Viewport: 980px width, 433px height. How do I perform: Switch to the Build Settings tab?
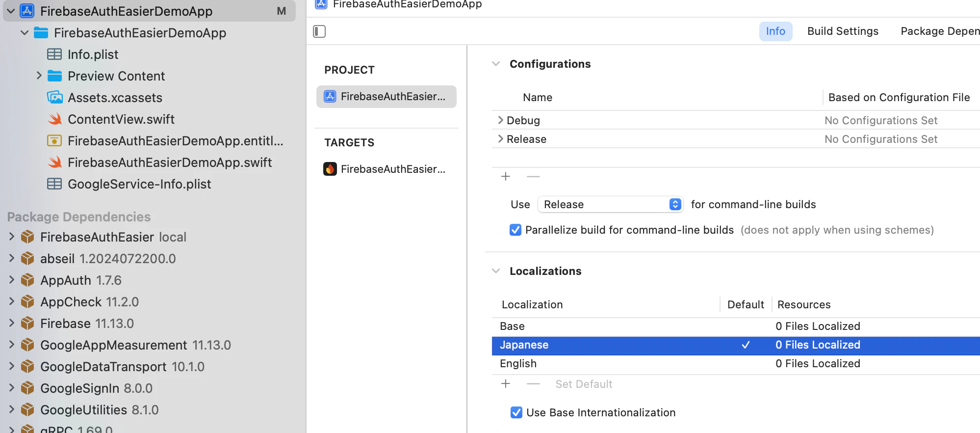(x=843, y=31)
